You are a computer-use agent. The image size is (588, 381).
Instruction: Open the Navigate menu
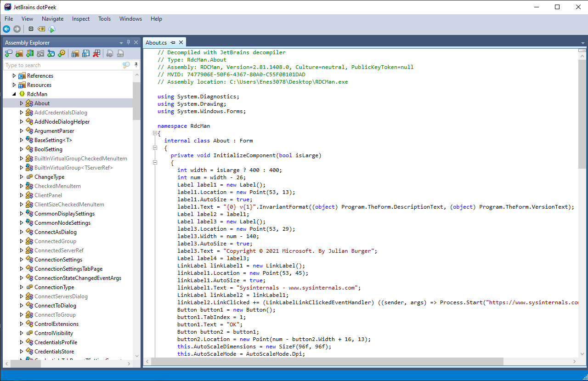[x=52, y=19]
